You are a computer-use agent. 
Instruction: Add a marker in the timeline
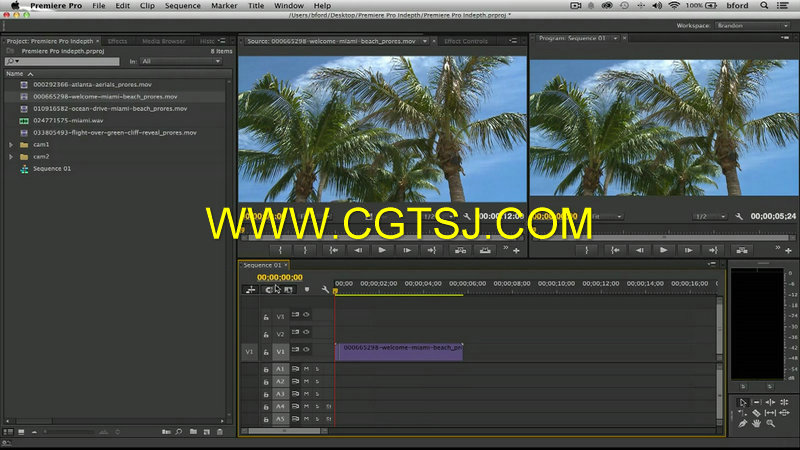307,290
